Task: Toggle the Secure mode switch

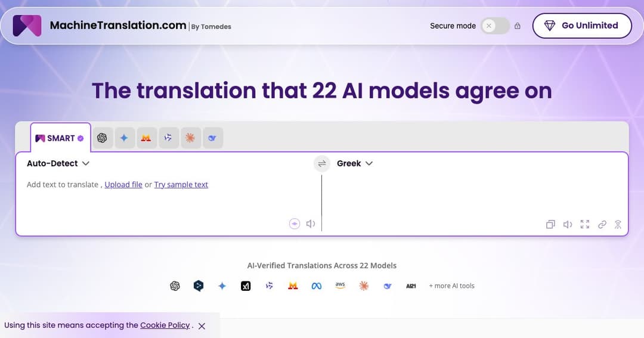Action: [x=495, y=26]
